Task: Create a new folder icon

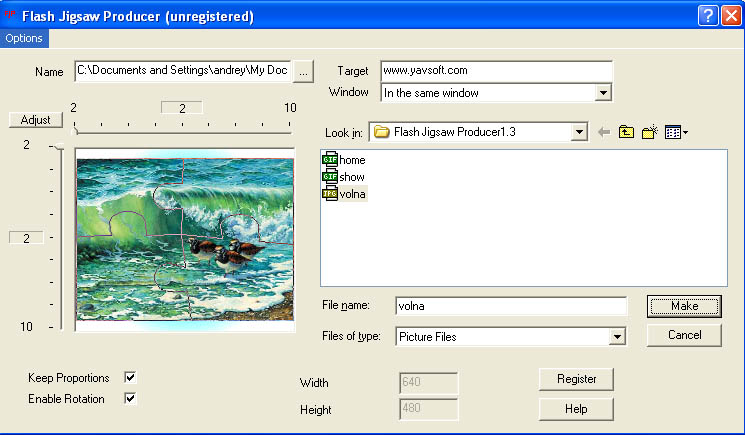Action: (x=649, y=132)
